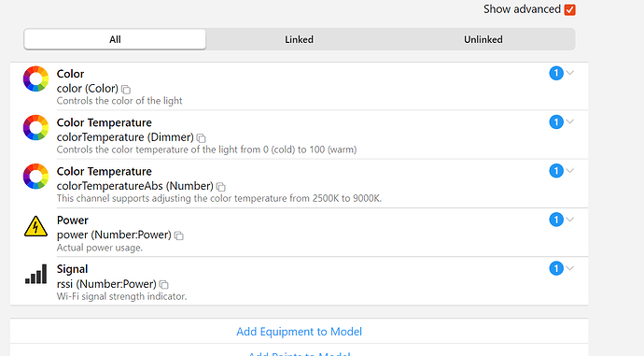Click the colorTemperatureAbs (Number) text
Image resolution: width=644 pixels, height=356 pixels.
coord(135,186)
